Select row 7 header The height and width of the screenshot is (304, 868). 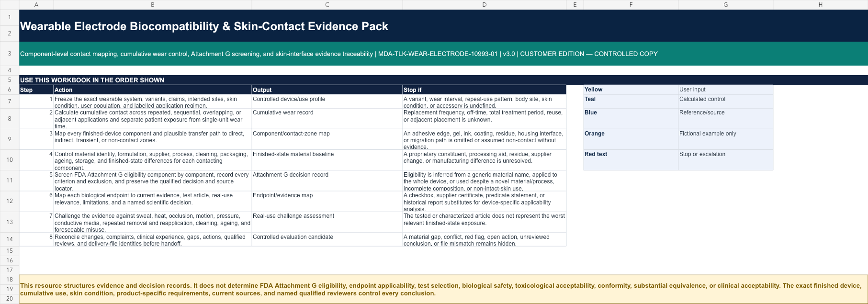[10, 101]
